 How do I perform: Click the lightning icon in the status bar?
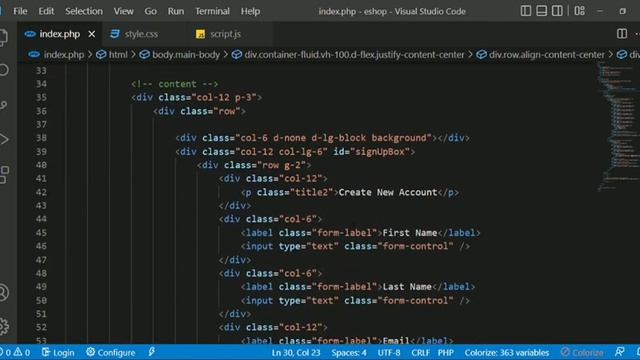[151, 352]
